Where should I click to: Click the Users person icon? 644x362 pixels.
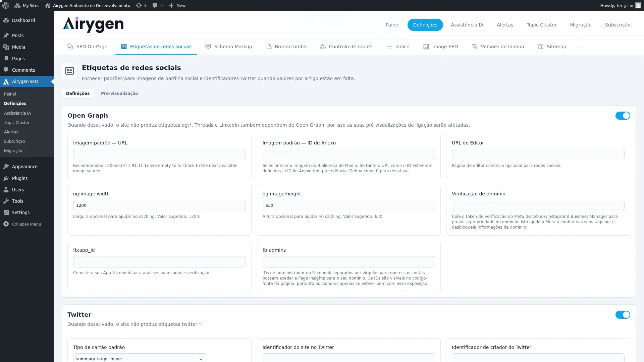[x=6, y=190]
